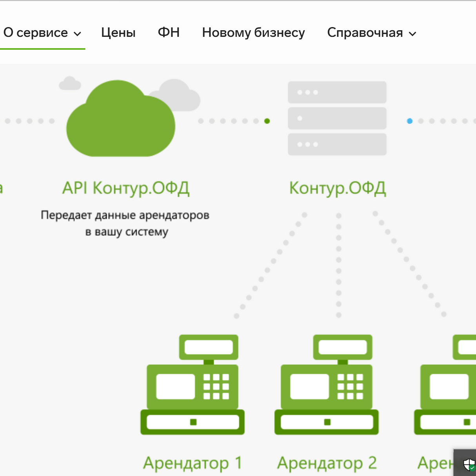Viewport: 476px width, 476px height.
Task: Go to the Цены page
Action: point(118,33)
